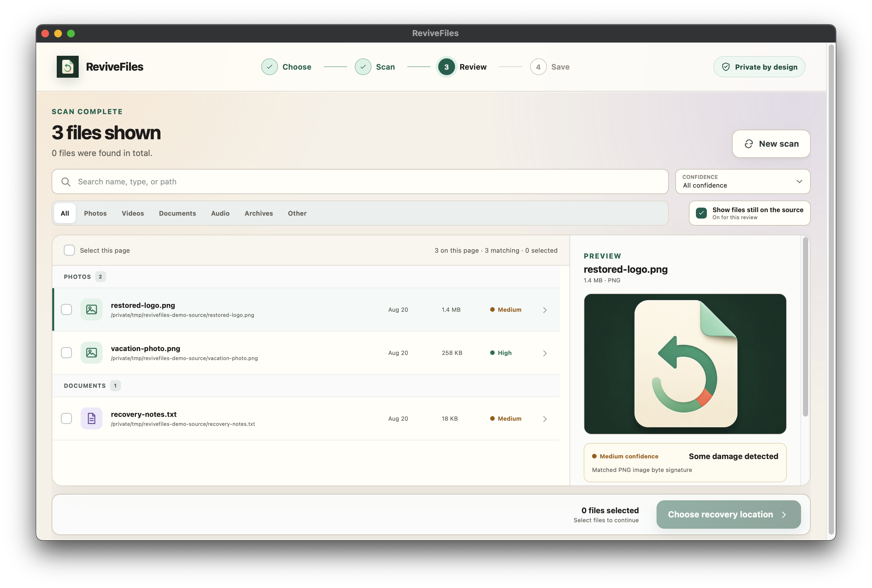Screen dimensions: 872x588
Task: Click the PHOTOS count badge 2
Action: pos(100,277)
